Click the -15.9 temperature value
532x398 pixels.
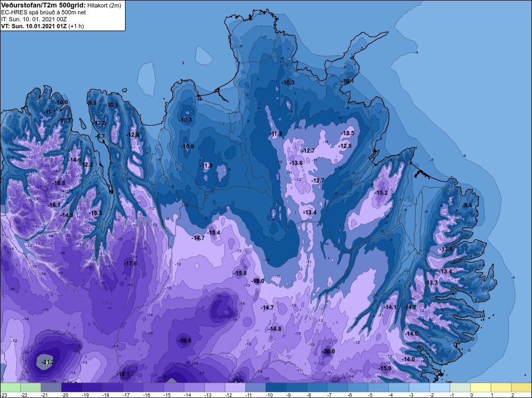[385, 368]
